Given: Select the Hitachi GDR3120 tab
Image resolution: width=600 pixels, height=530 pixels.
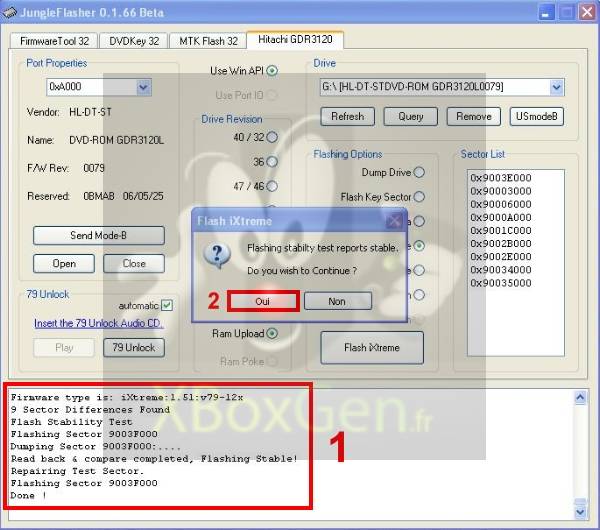Looking at the screenshot, I should [x=295, y=39].
